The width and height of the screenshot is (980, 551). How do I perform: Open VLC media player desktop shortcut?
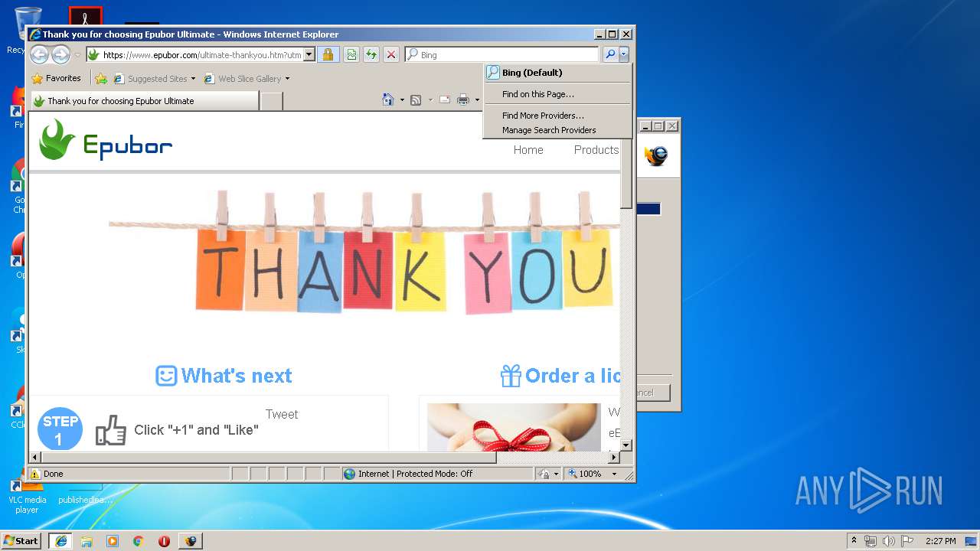pos(27,494)
